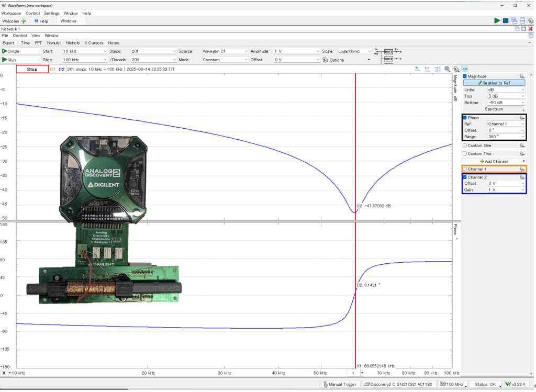Click the green plus next to Welcome
536x392 pixels.
(x=24, y=21)
